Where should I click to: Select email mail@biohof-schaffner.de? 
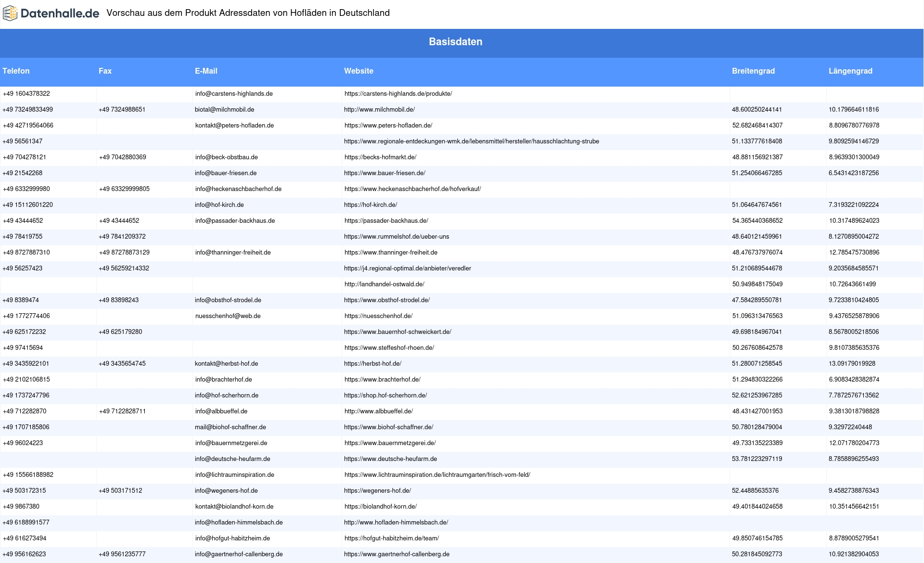click(230, 427)
